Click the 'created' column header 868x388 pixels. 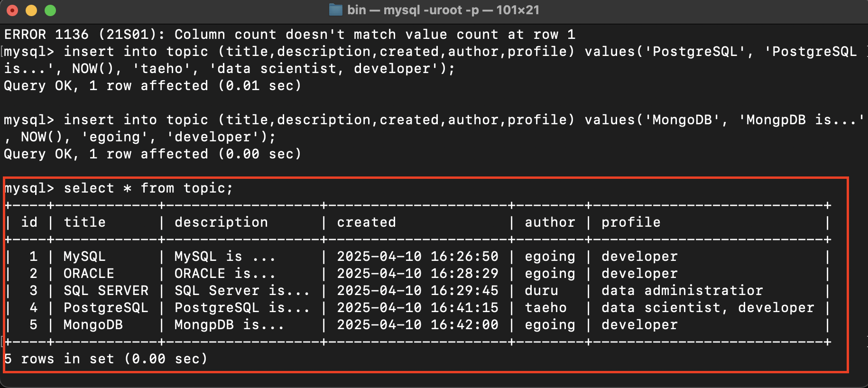click(366, 222)
